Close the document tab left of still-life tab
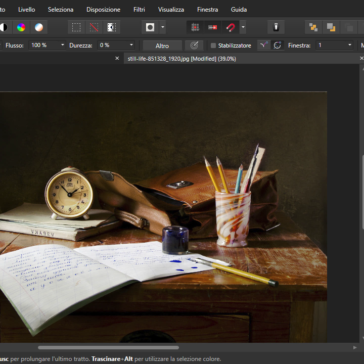364x364 pixels. pos(117,58)
